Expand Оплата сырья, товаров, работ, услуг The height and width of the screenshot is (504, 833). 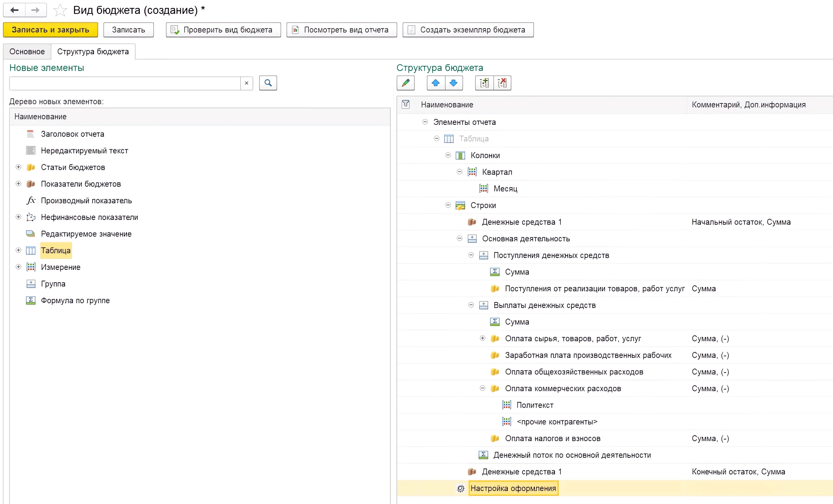point(482,338)
